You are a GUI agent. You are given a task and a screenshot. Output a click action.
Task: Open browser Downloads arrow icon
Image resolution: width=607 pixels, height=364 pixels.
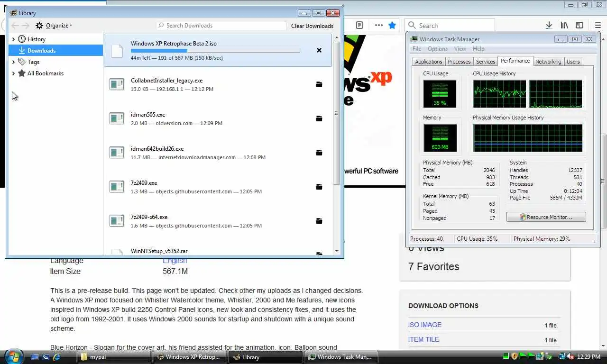pos(549,25)
